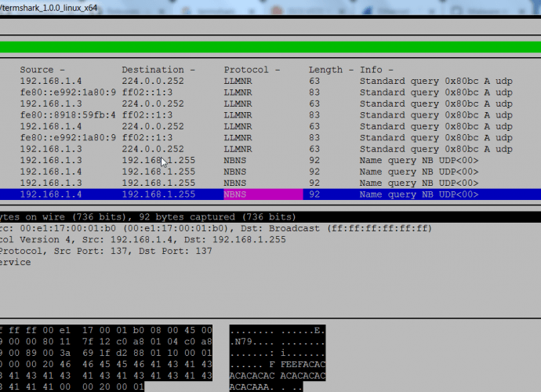
Task: Click ASCII text 'ACACAAA.' in hex pane
Action: pyautogui.click(x=252, y=387)
